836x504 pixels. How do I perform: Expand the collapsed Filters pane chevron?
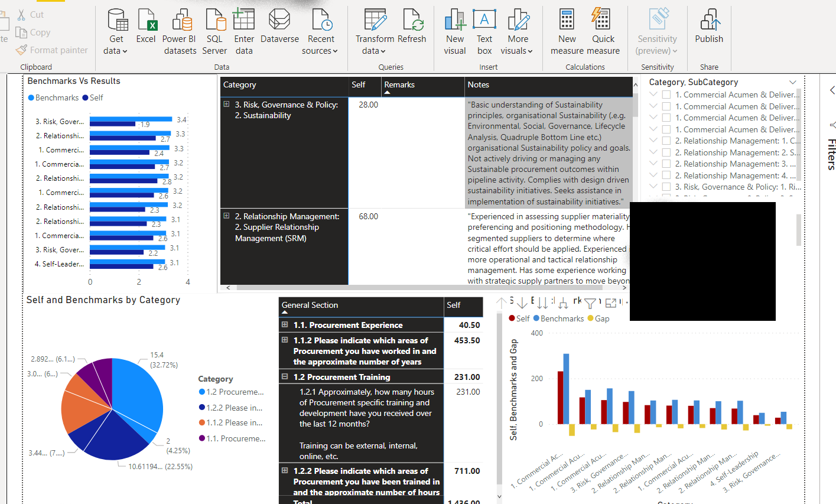tap(832, 90)
